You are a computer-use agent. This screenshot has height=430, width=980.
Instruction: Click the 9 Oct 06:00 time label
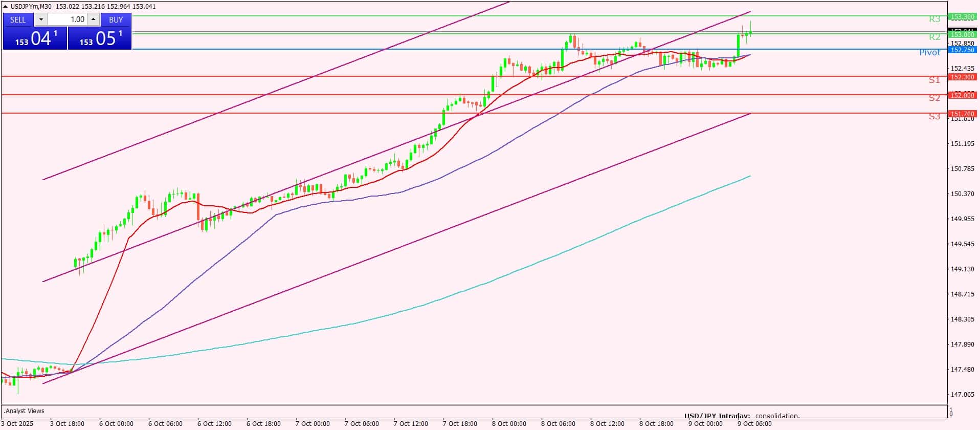pyautogui.click(x=754, y=423)
